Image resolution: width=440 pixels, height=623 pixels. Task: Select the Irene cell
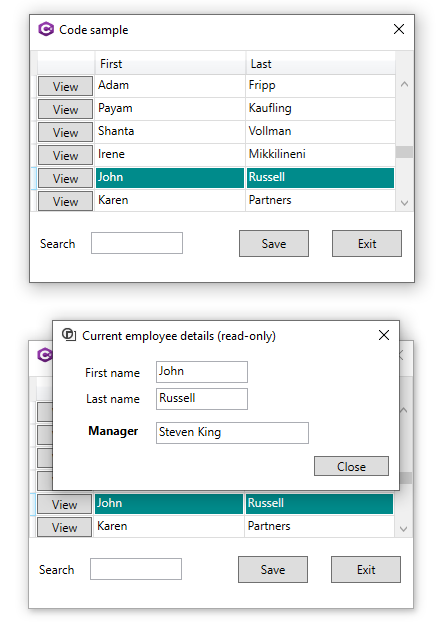pyautogui.click(x=170, y=155)
